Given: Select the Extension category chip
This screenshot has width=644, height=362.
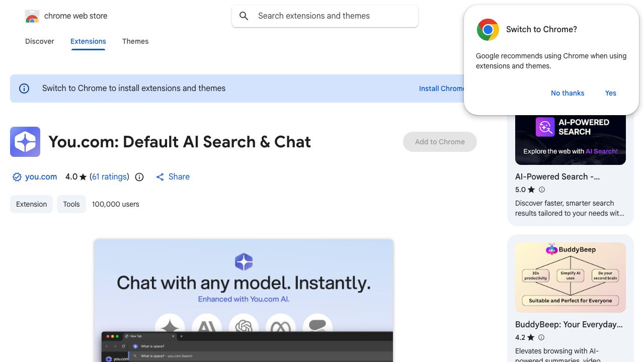Looking at the screenshot, I should 31,204.
